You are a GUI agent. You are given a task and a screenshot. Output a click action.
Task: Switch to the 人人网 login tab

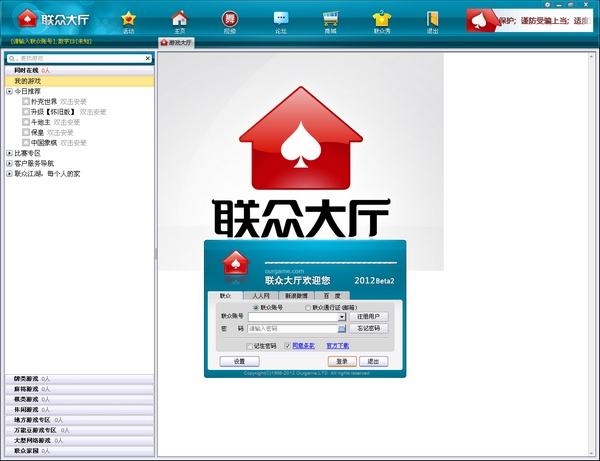[x=261, y=296]
